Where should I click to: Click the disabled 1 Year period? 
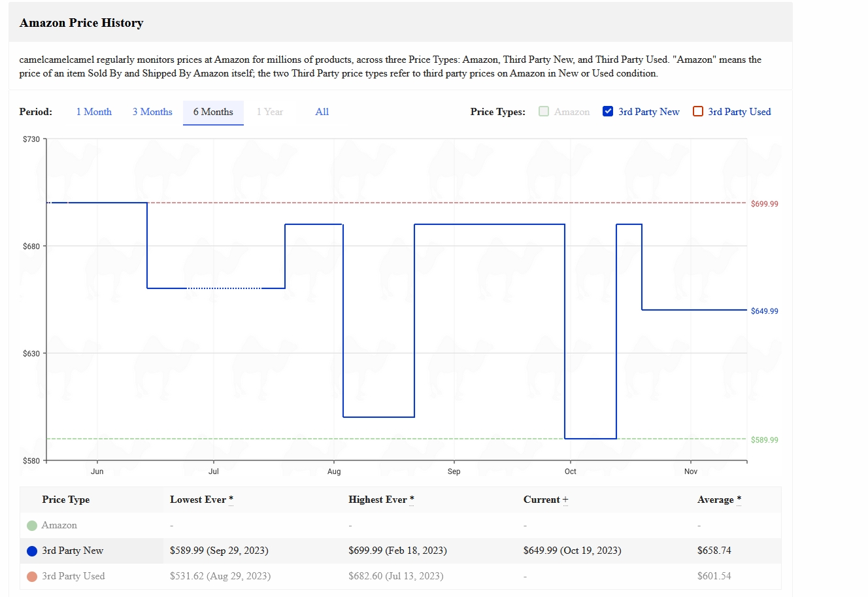[x=270, y=112]
